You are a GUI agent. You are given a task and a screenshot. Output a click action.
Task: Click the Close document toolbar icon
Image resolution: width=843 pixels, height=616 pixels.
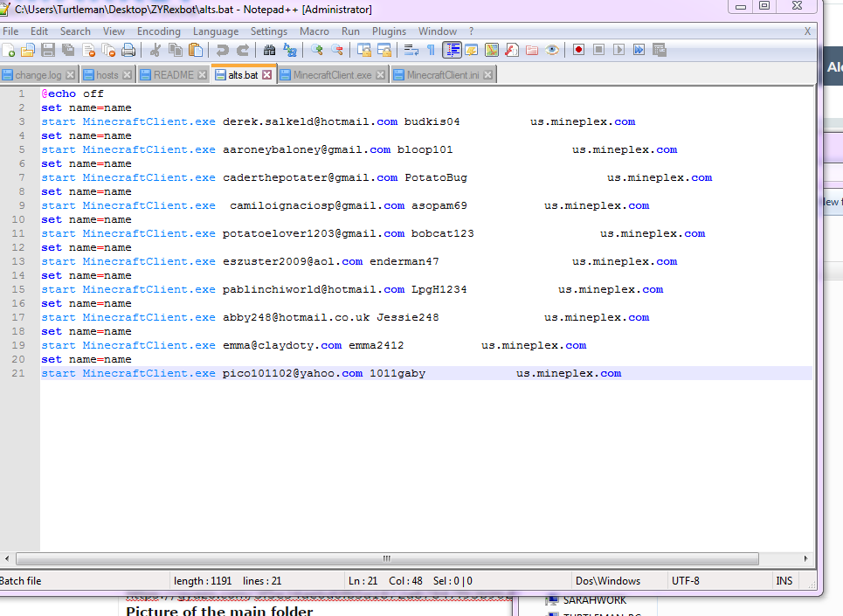tap(88, 51)
